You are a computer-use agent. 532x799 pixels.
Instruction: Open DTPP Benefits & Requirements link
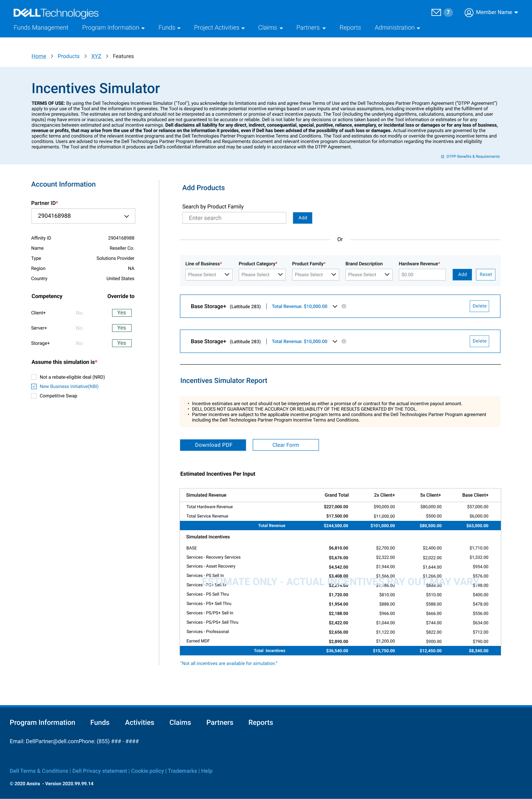[473, 157]
